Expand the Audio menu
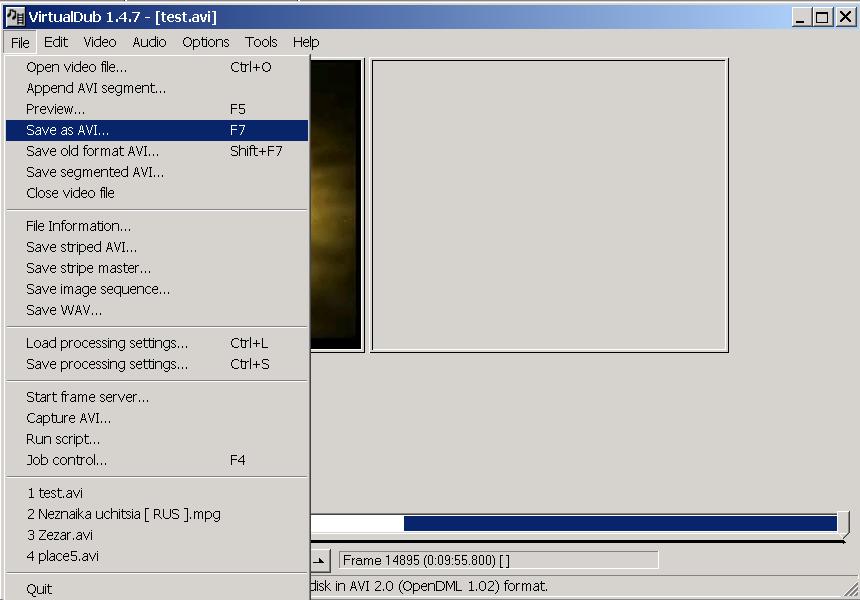Screen dimensions: 860x600 [x=149, y=42]
